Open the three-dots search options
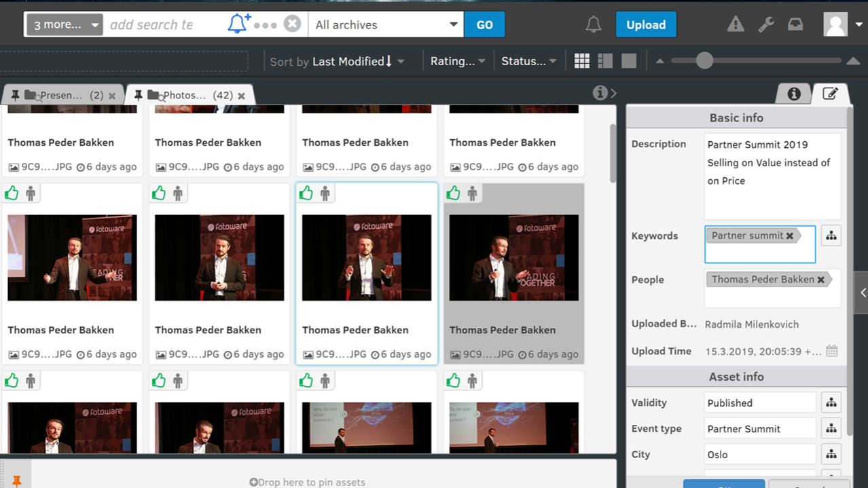This screenshot has height=488, width=868. click(x=265, y=25)
